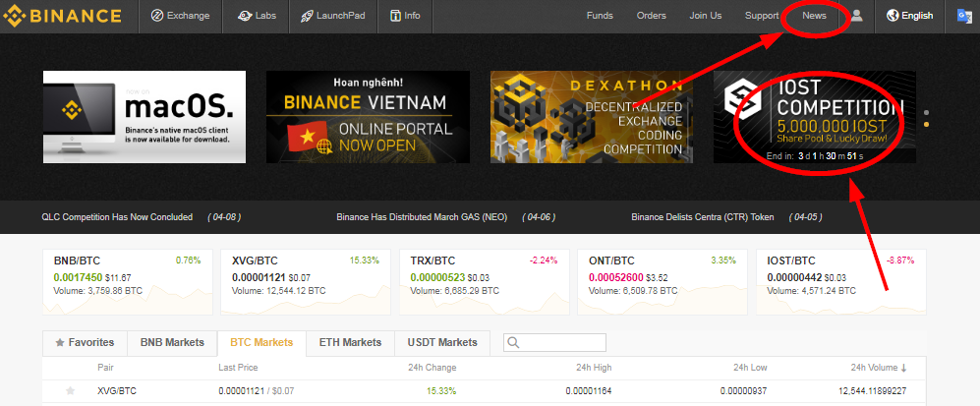Sort by 24h High column
The width and height of the screenshot is (980, 406).
[x=594, y=368]
